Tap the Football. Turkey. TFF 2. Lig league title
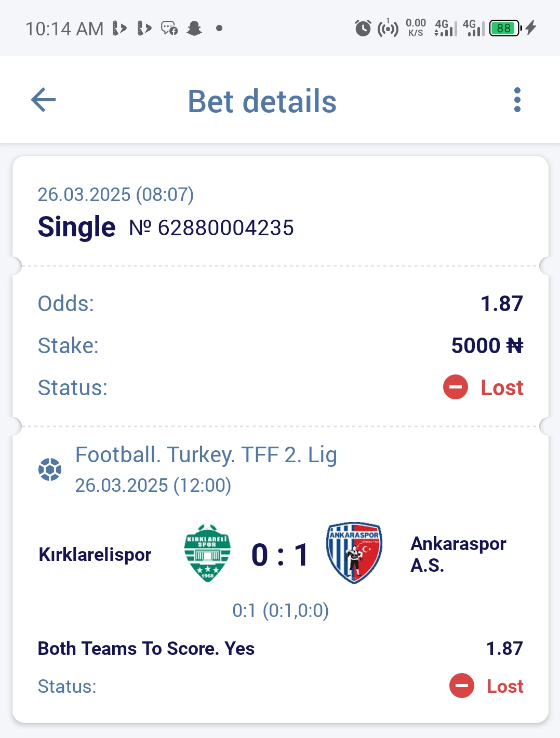The height and width of the screenshot is (738, 560). click(206, 455)
